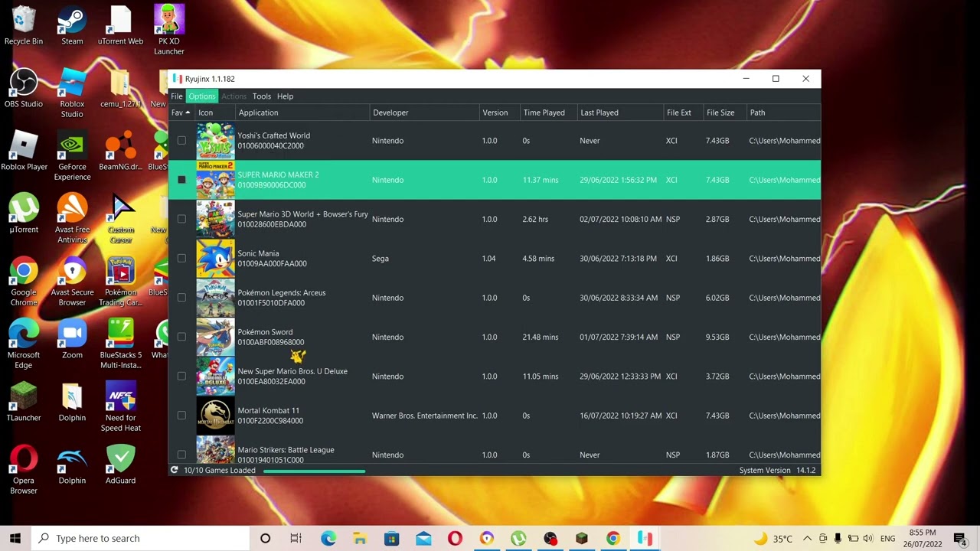Select the GeForce Experience desktop icon
The height and width of the screenshot is (551, 980).
coord(72,155)
